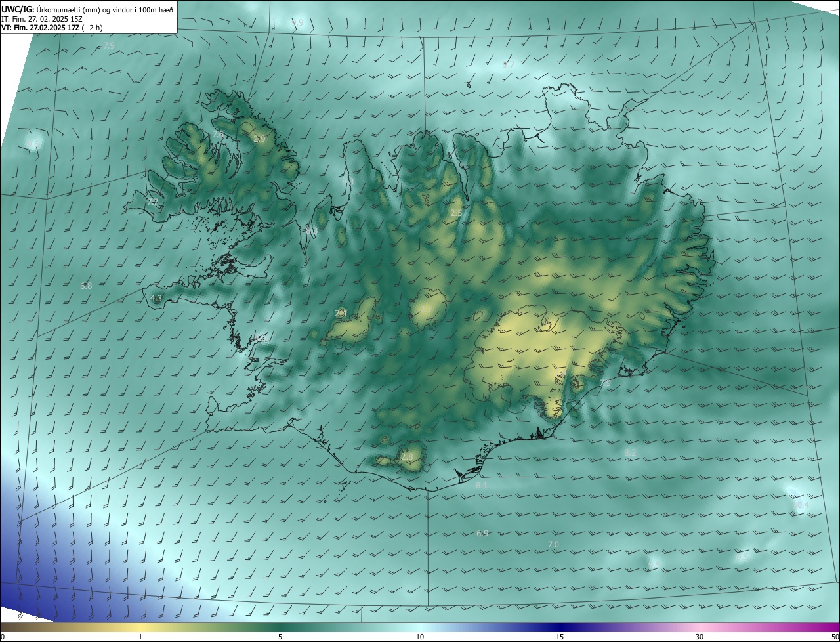This screenshot has height=642, width=840.
Task: Click the 7.7 value label
Action: pyautogui.click(x=152, y=202)
